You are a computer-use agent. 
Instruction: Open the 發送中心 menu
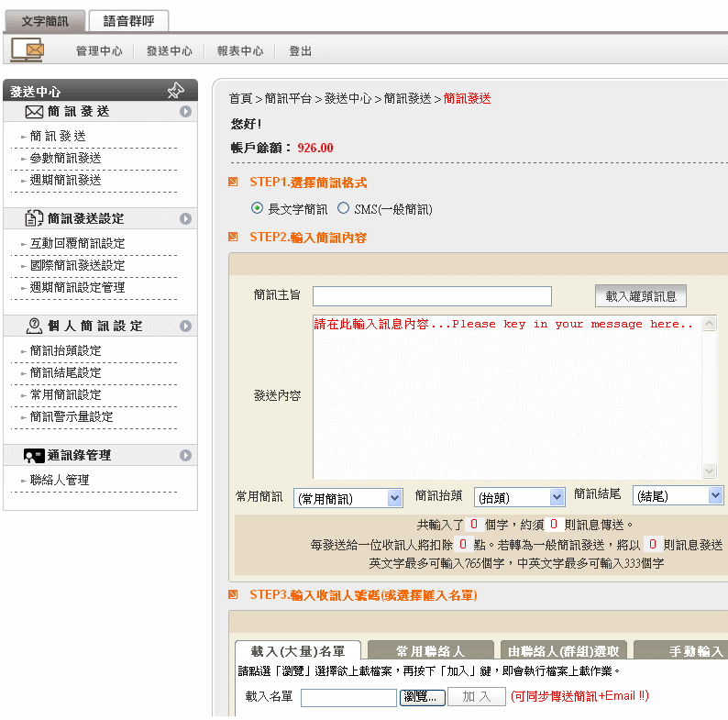(x=170, y=51)
